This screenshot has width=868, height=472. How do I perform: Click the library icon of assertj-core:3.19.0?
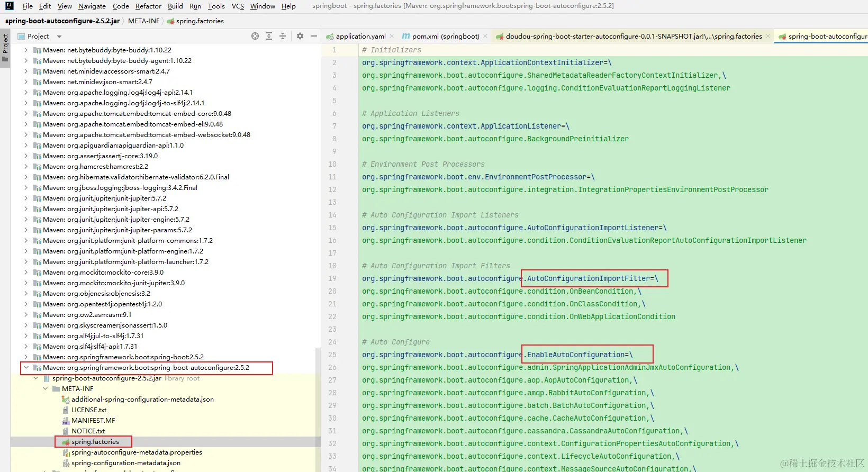pos(37,156)
